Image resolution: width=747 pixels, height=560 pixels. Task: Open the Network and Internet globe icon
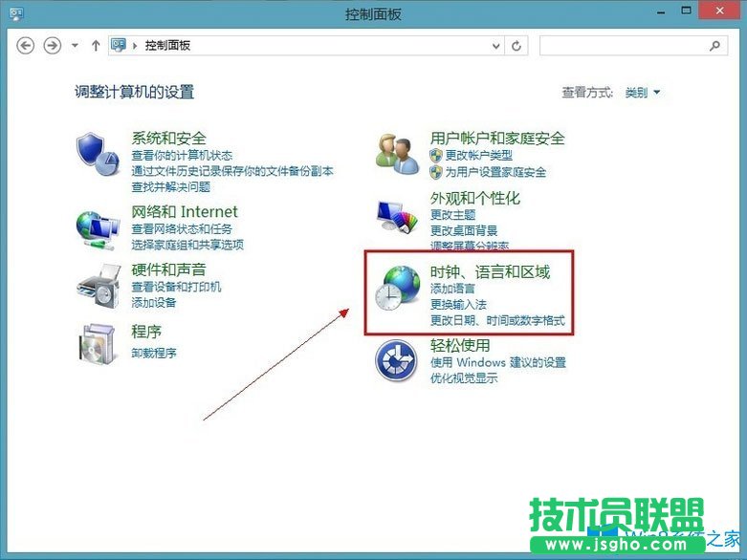[98, 230]
